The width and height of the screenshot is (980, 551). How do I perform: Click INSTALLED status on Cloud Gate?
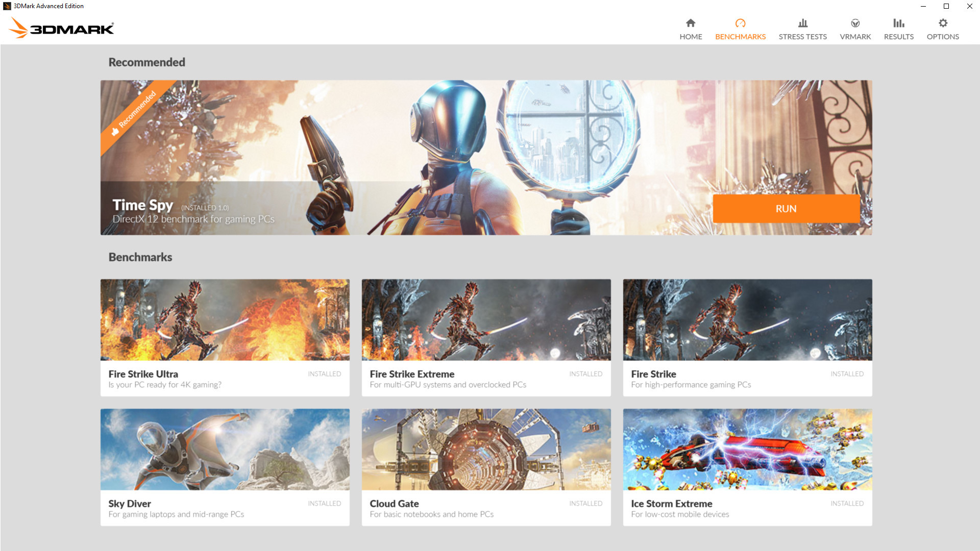586,504
